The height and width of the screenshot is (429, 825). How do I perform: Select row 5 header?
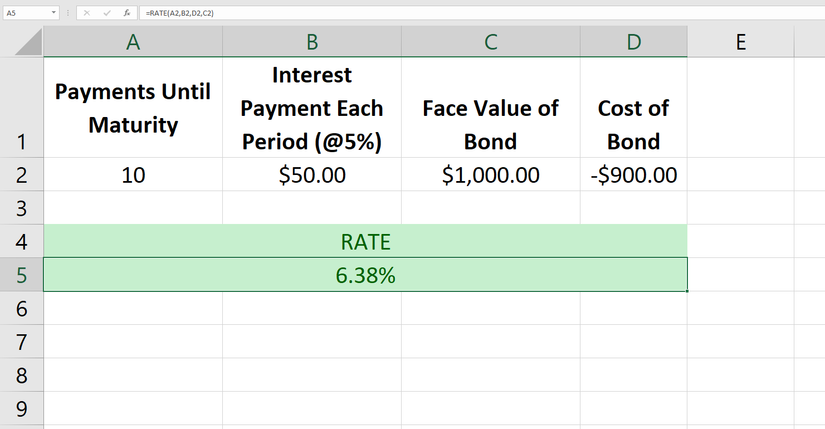click(22, 275)
